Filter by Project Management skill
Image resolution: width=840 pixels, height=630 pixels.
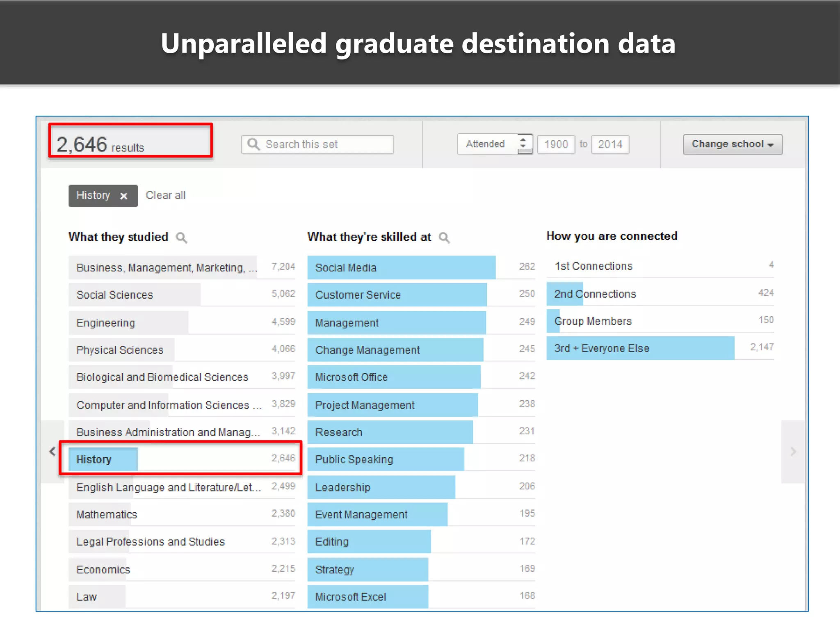[421, 404]
